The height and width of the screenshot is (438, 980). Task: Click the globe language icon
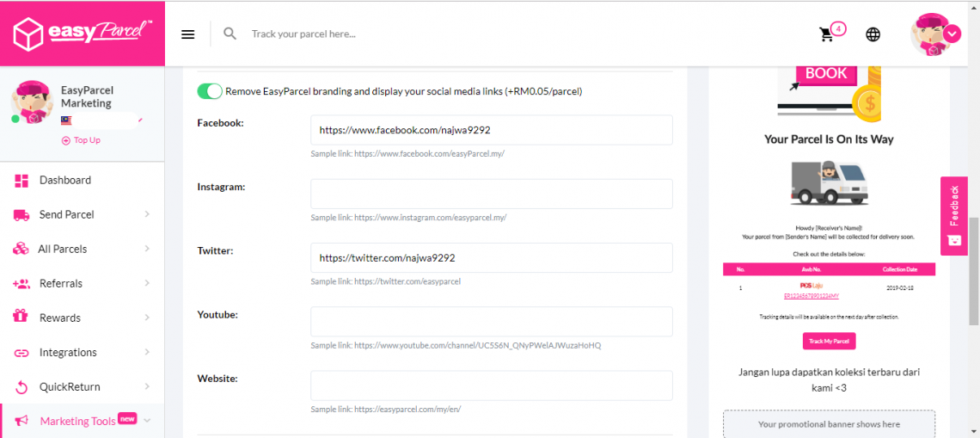[x=873, y=34]
